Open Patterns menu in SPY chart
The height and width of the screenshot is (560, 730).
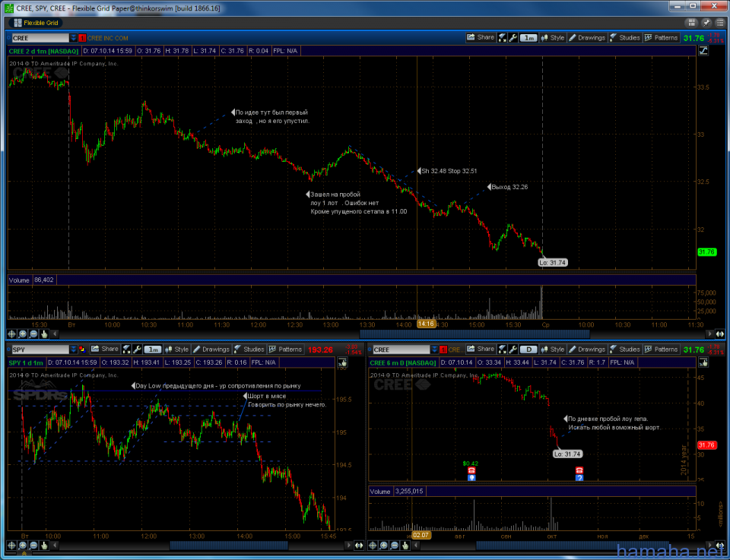click(x=285, y=350)
